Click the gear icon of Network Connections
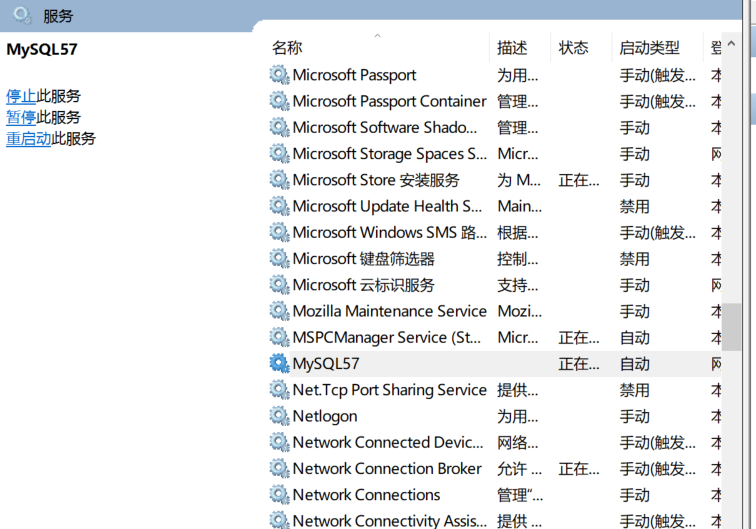 pos(279,495)
